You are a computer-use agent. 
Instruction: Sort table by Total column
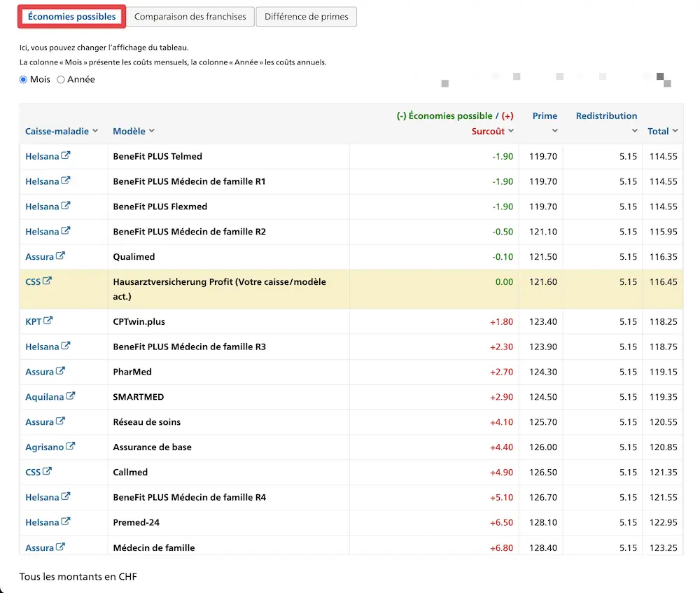[663, 131]
